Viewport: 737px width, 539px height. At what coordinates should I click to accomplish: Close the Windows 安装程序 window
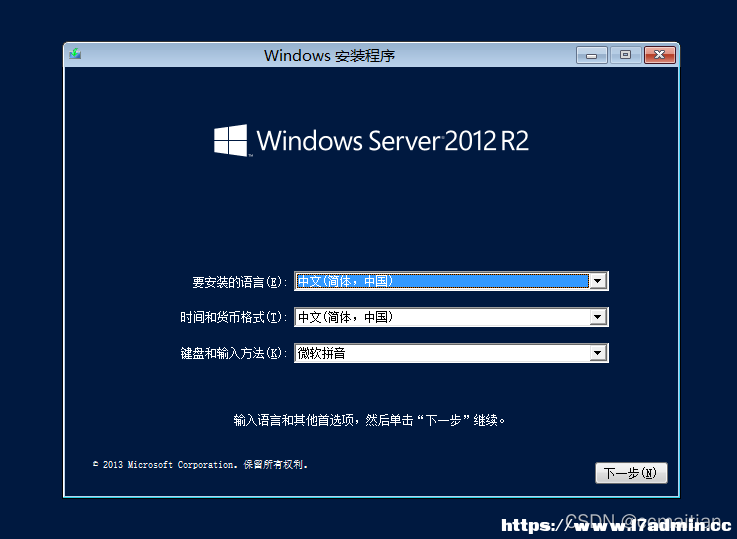(659, 55)
